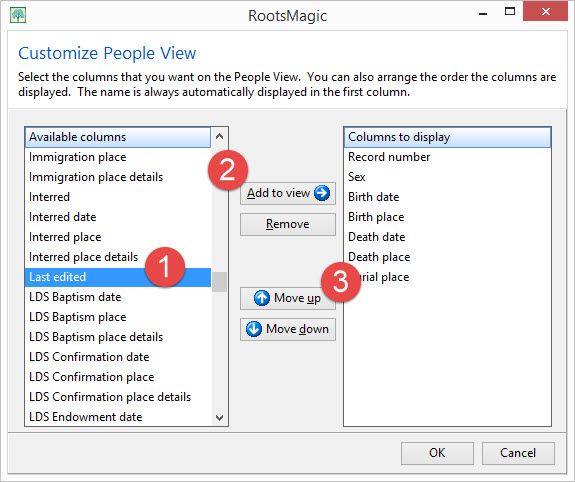Screen dimensions: 575x482
Task: Click the RootsMagic tree icon in the title bar
Action: click(18, 15)
